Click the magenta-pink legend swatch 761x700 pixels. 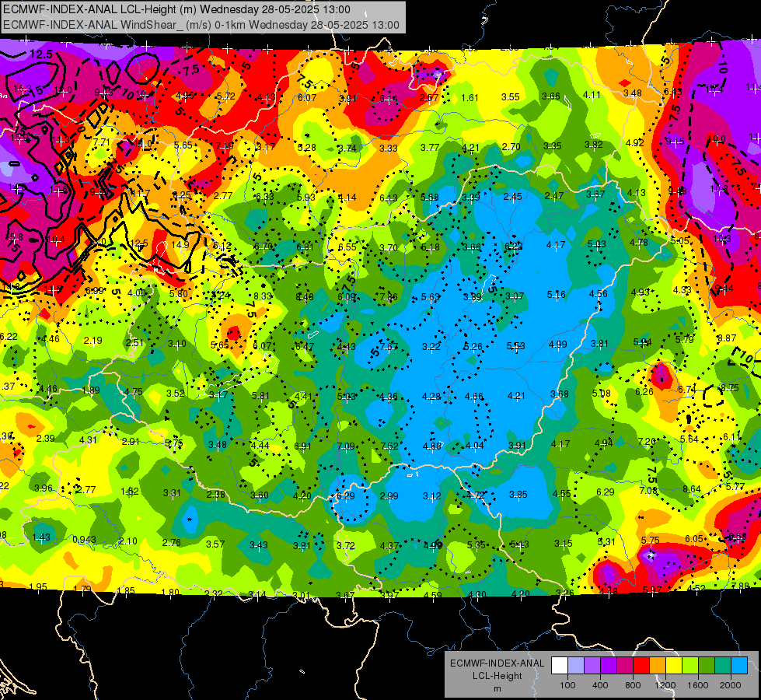[625, 666]
